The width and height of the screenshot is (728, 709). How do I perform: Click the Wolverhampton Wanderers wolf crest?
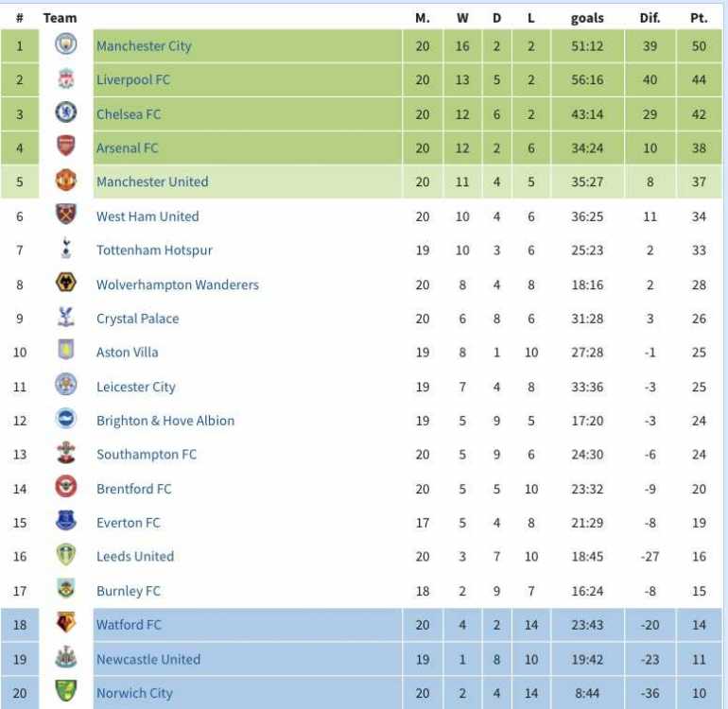pos(66,283)
